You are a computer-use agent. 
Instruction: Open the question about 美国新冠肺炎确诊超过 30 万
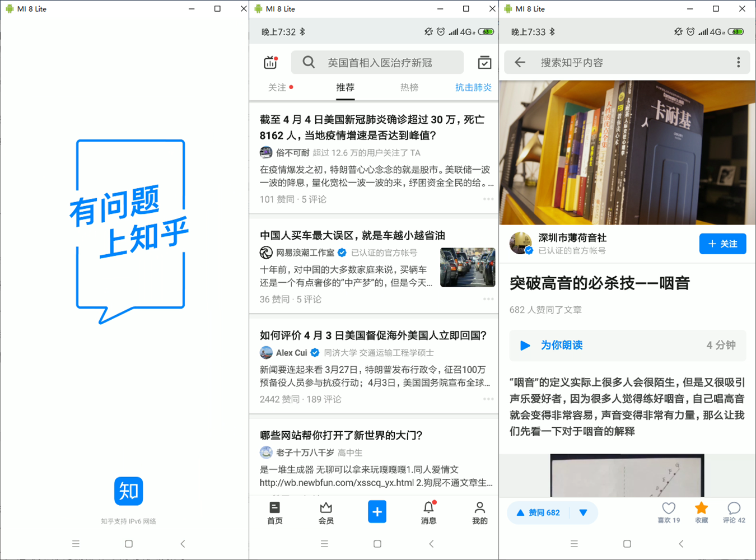coord(372,127)
